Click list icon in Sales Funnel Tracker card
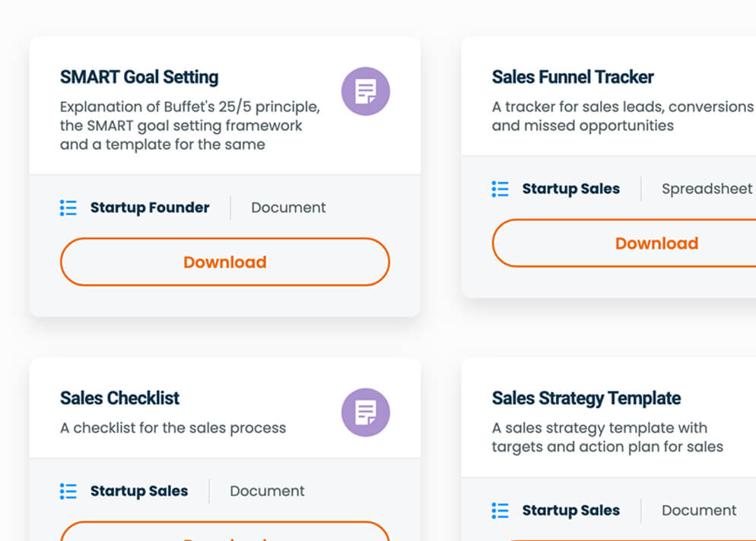Image resolution: width=756 pixels, height=541 pixels. 500,189
